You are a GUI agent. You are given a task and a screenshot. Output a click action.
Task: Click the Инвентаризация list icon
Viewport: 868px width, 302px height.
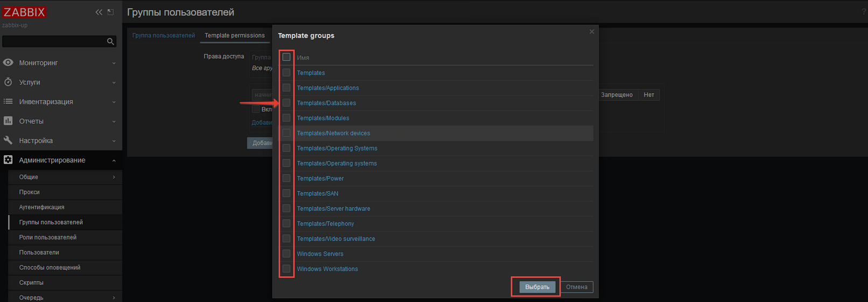tap(8, 101)
